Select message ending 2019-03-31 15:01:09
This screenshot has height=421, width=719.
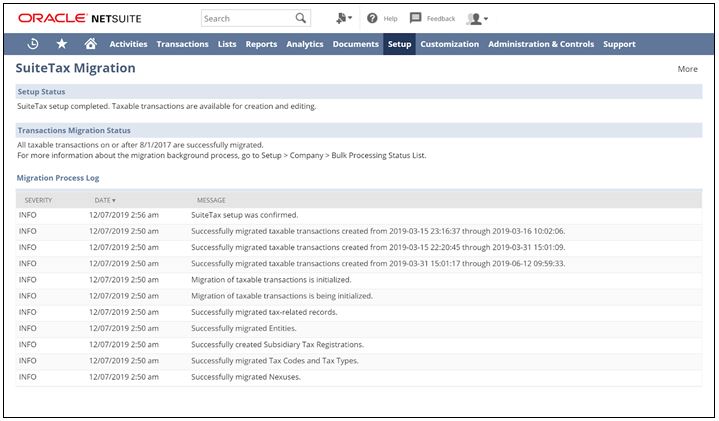point(378,247)
